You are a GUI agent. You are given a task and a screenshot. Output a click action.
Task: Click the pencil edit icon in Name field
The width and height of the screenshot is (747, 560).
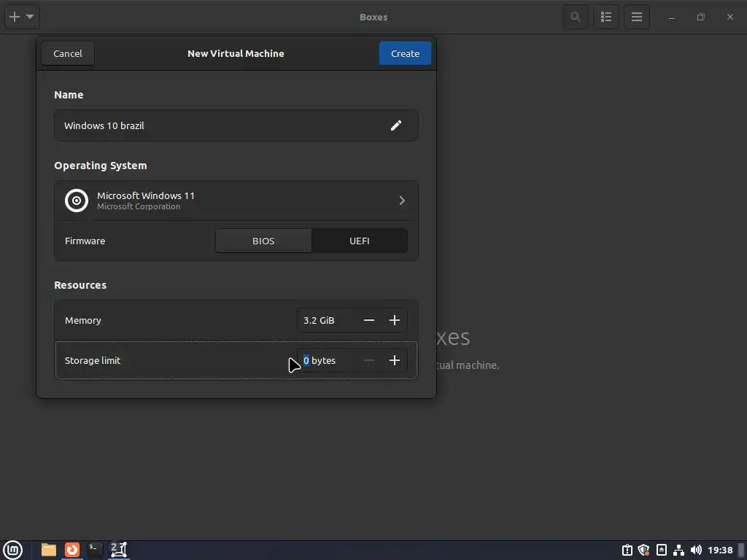[396, 125]
